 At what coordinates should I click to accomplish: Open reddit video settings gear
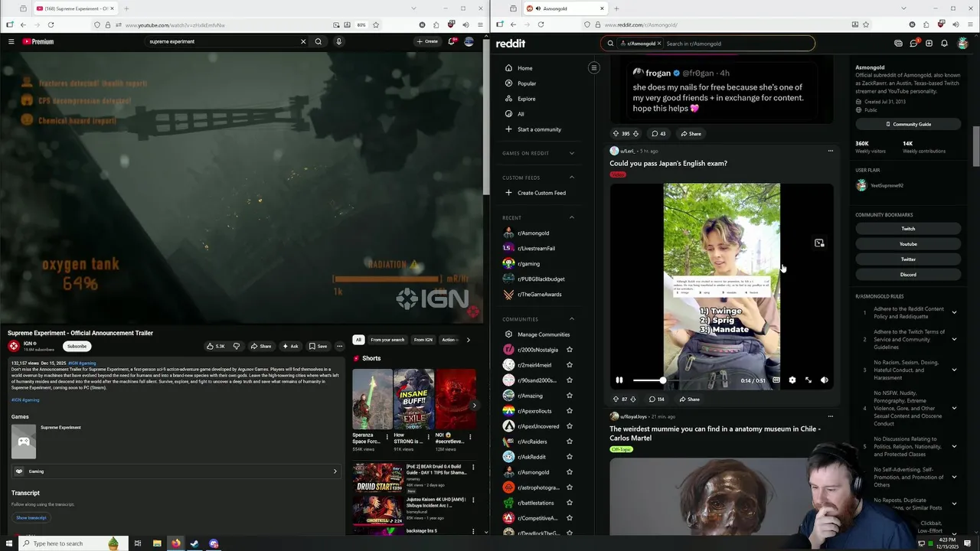792,380
